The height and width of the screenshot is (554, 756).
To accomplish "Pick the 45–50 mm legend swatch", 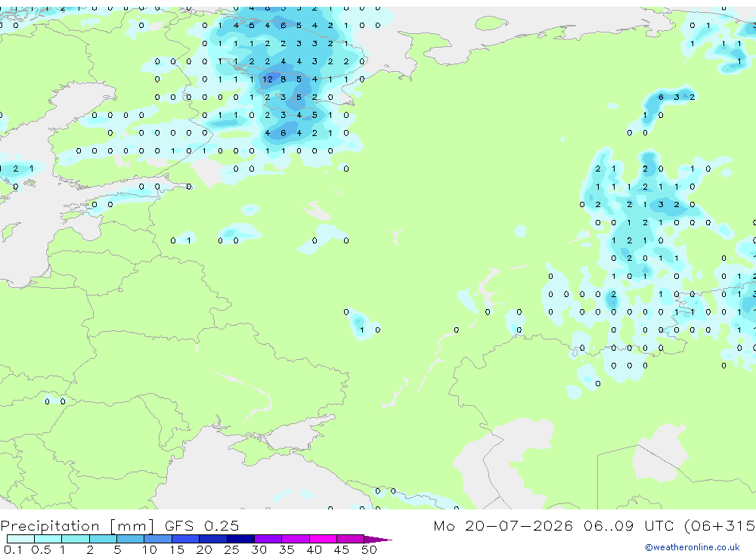I will (x=351, y=539).
